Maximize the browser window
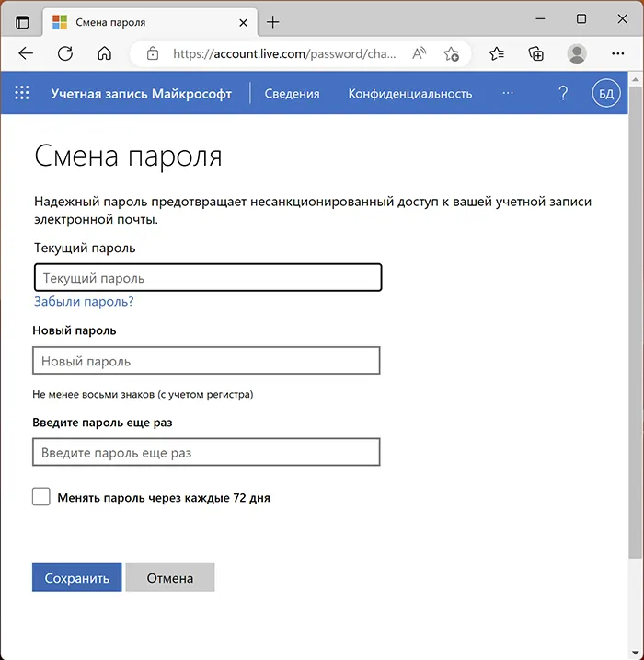Viewport: 644px width, 660px height. 581,19
